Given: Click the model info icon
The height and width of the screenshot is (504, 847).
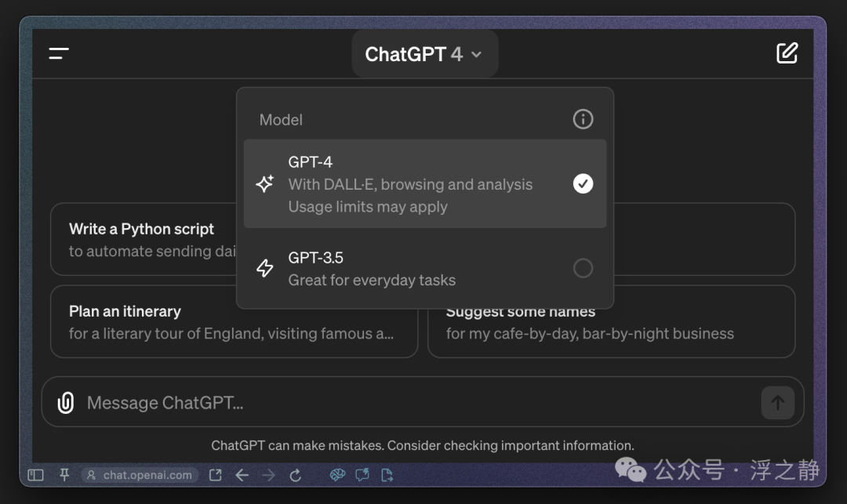Looking at the screenshot, I should pyautogui.click(x=583, y=119).
